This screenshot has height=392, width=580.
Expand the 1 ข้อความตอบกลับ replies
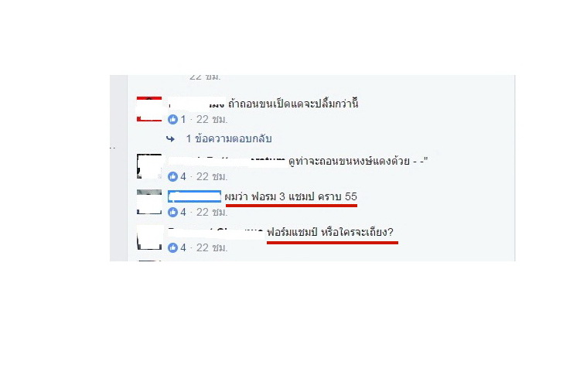tap(229, 138)
